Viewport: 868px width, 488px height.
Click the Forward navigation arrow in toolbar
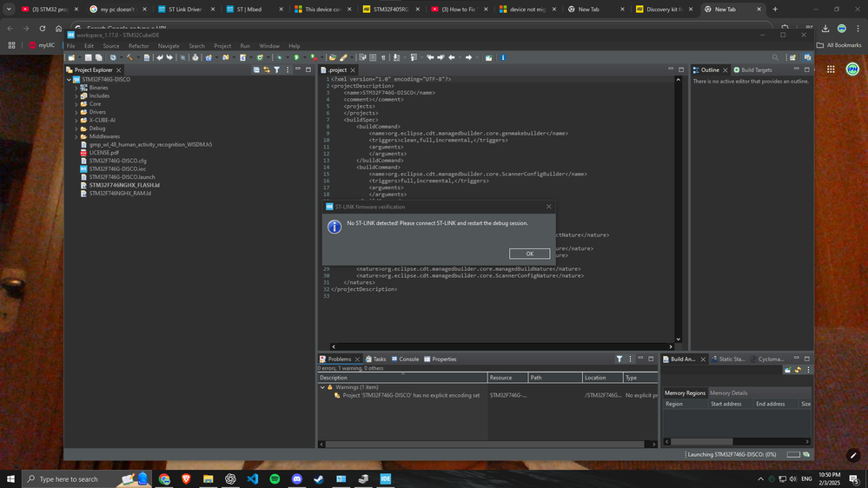469,57
